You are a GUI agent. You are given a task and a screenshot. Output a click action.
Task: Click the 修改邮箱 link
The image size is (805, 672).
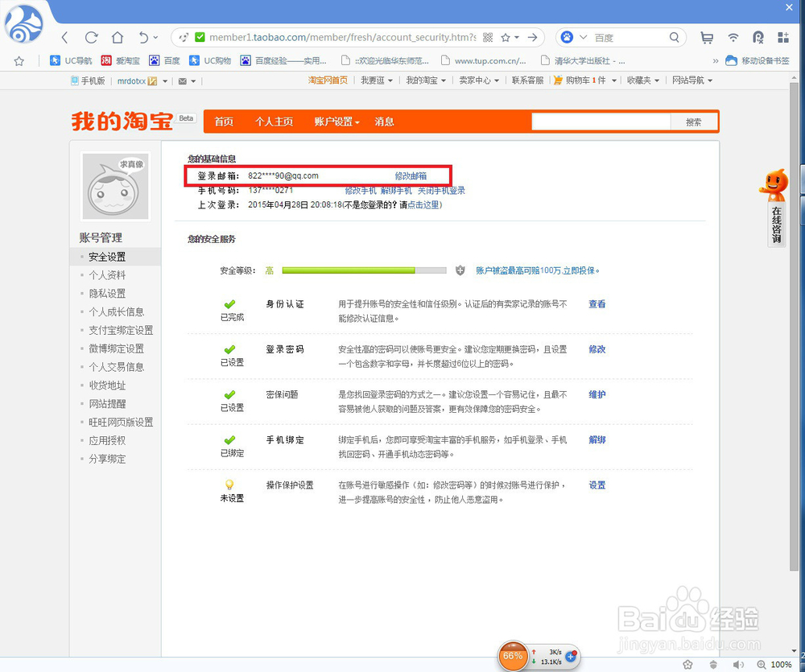(412, 175)
